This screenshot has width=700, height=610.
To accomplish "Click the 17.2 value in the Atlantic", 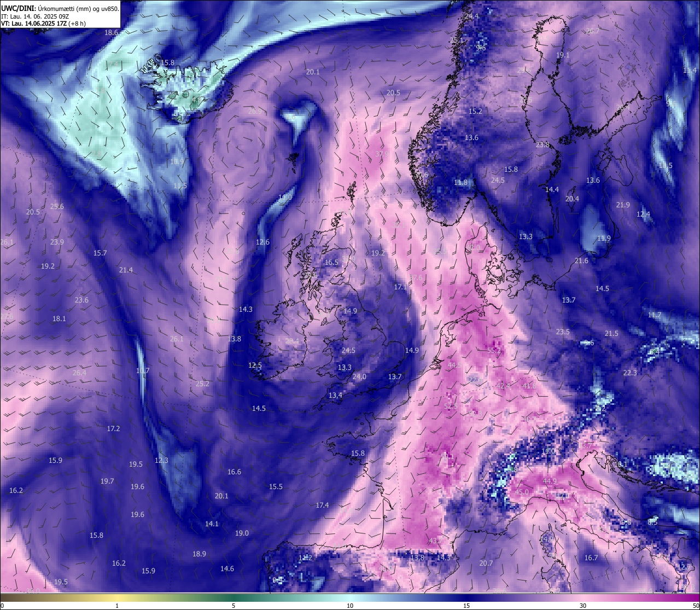I will (113, 428).
